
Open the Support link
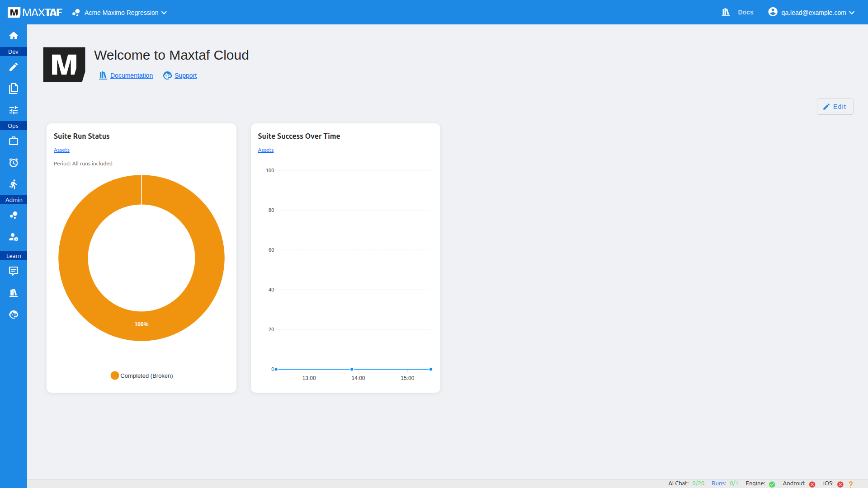click(186, 75)
